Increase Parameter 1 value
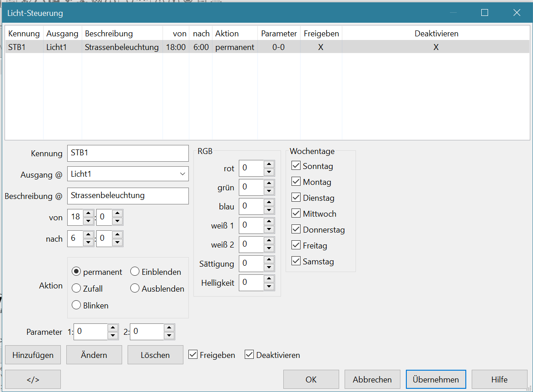The image size is (533, 392). point(113,328)
